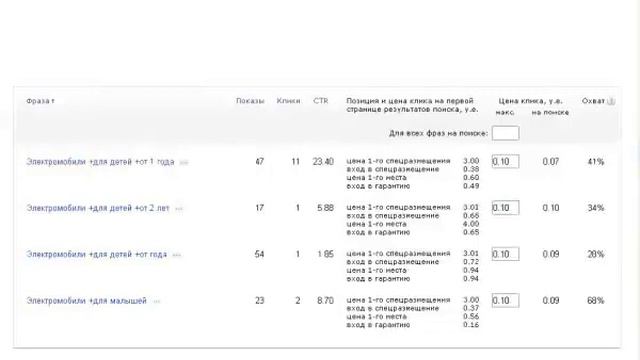The image size is (640, 360).
Task: Select 1st place price 0.60 in '+от 1 года' row
Action: tap(471, 178)
